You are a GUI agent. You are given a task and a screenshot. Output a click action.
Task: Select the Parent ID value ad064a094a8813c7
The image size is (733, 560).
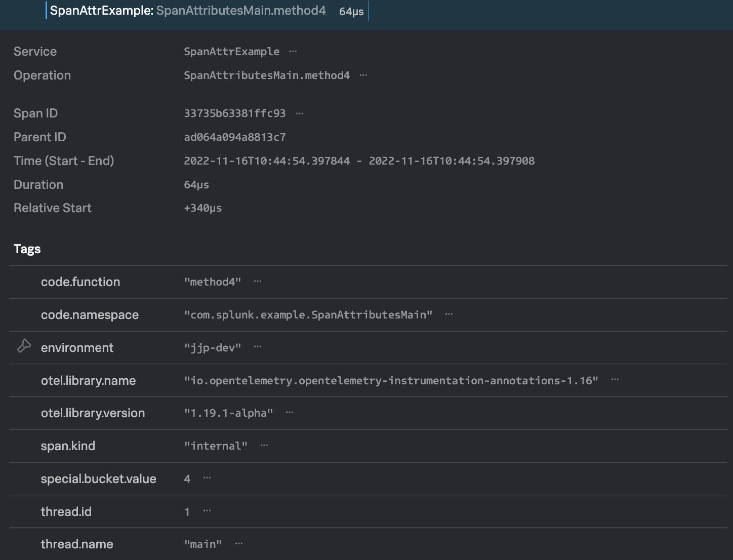coord(234,137)
